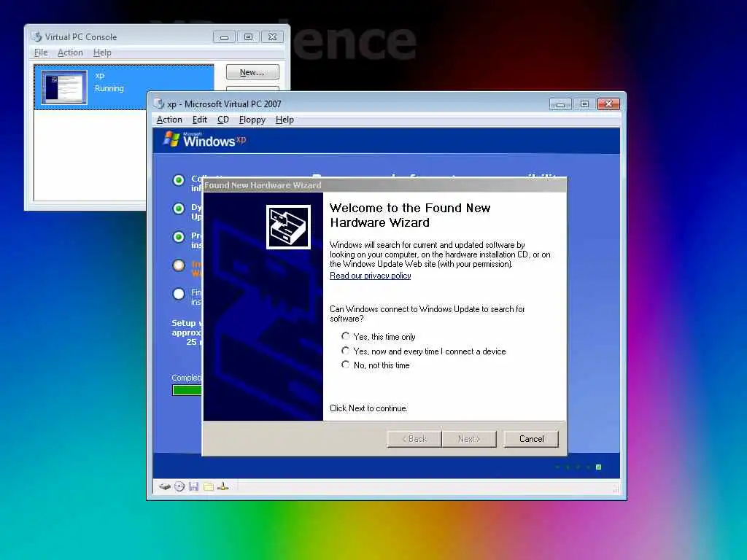Click the New... button in Console
This screenshot has width=747, height=560.
tap(252, 72)
